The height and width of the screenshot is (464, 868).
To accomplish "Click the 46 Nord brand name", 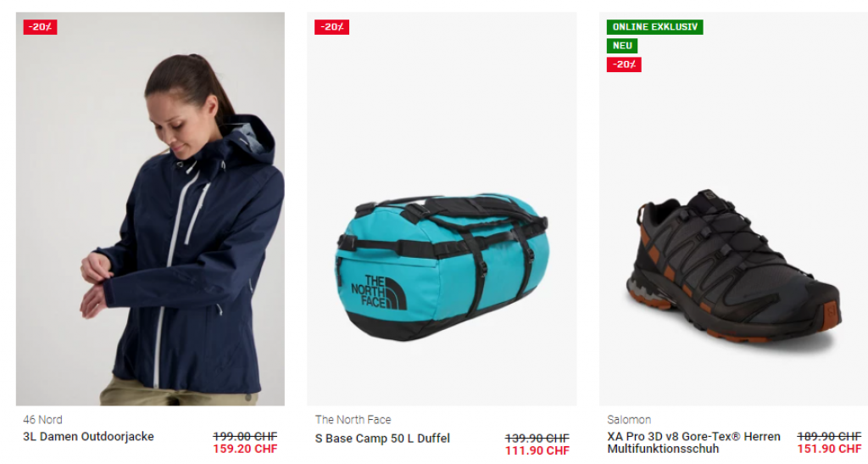I will pos(42,420).
